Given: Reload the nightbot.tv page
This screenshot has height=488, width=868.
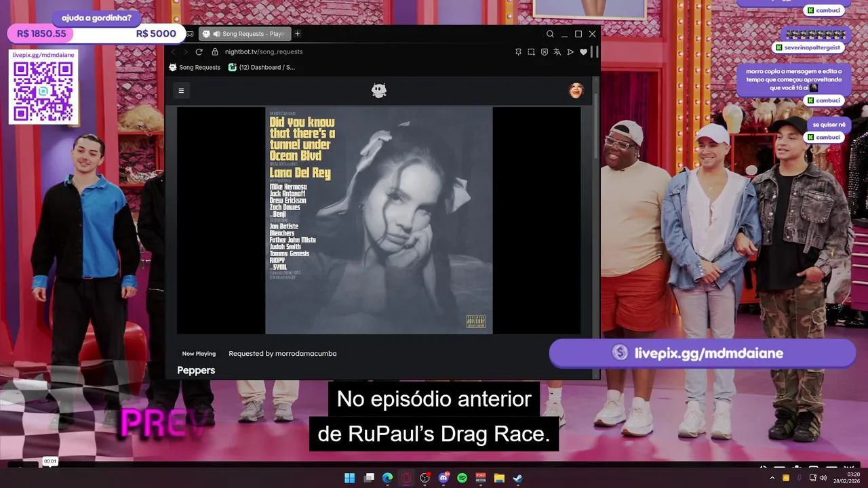Looking at the screenshot, I should [x=199, y=52].
